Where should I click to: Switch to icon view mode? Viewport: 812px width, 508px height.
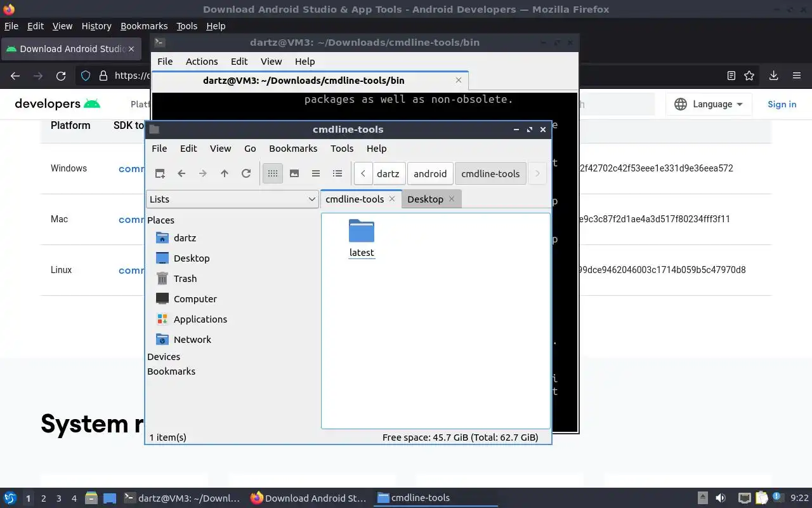(273, 173)
